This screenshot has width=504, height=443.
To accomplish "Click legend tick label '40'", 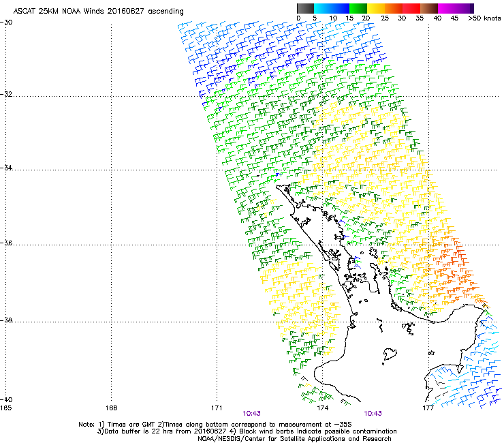I will (x=437, y=18).
